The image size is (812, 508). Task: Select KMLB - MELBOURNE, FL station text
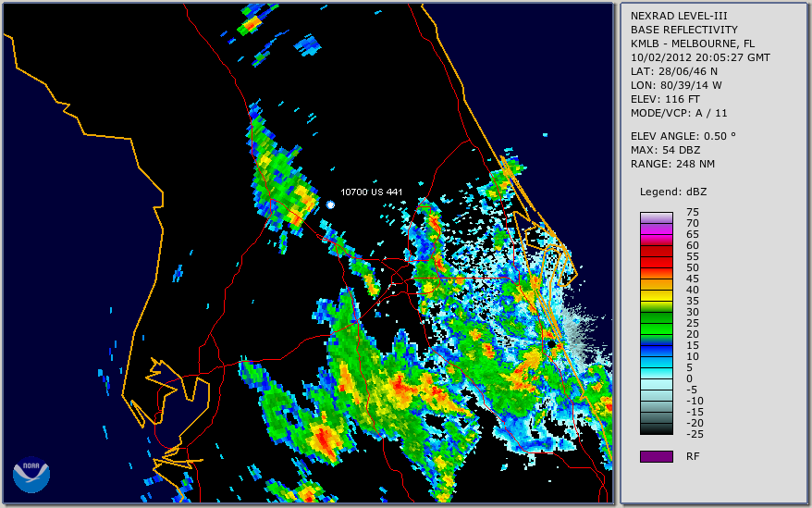point(693,43)
